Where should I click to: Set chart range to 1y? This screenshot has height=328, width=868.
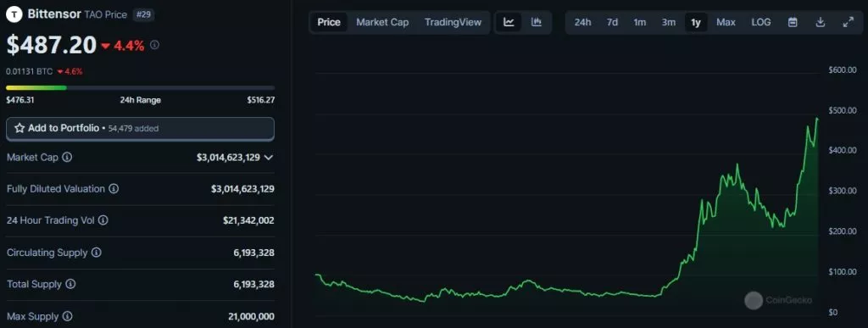click(696, 22)
